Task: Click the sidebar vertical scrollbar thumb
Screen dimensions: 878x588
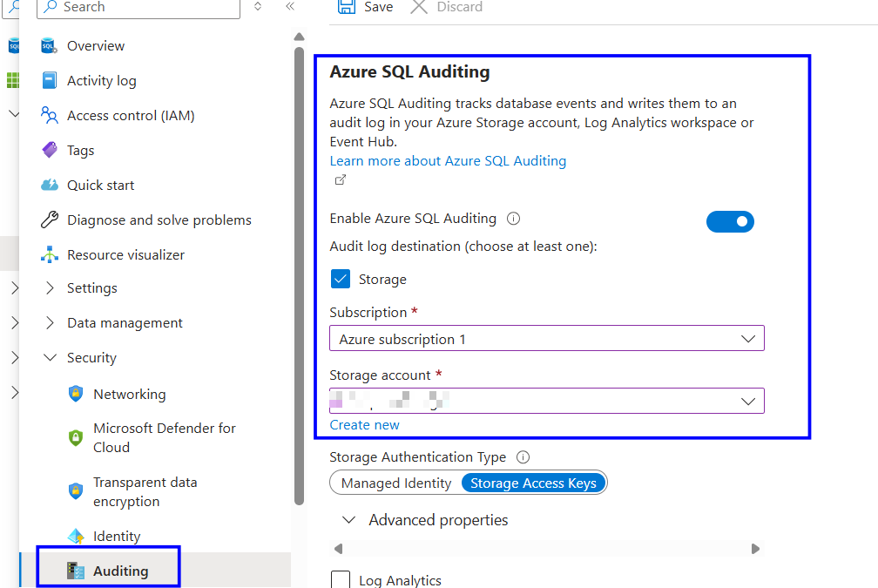Action: (x=299, y=275)
